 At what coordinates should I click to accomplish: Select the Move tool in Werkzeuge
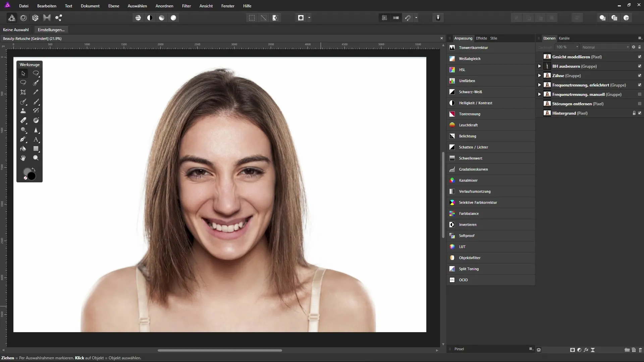coord(23,73)
